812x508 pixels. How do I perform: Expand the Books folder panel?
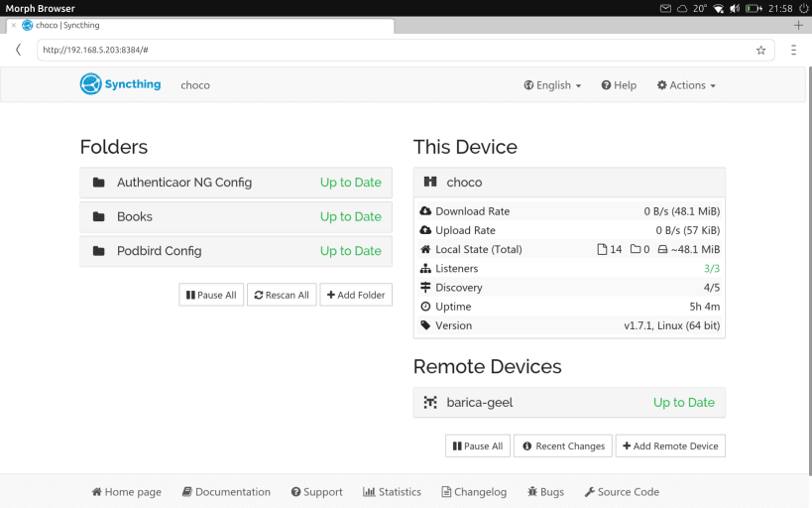click(x=236, y=216)
